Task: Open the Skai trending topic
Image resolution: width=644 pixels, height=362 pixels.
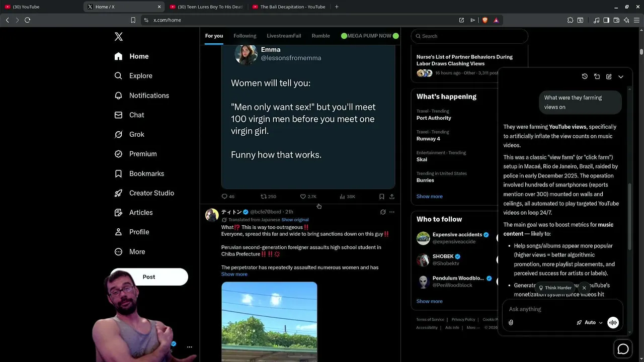Action: click(x=422, y=159)
